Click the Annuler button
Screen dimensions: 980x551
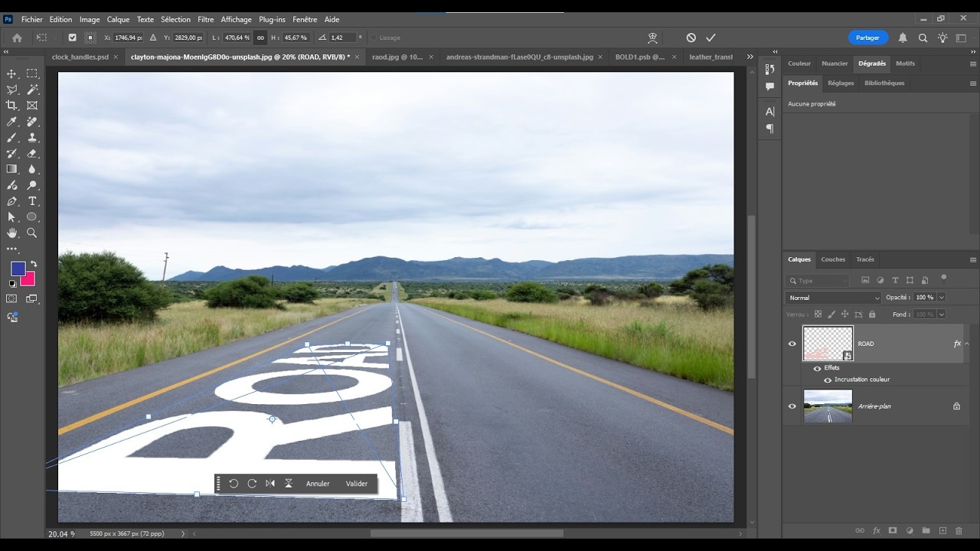tap(318, 484)
